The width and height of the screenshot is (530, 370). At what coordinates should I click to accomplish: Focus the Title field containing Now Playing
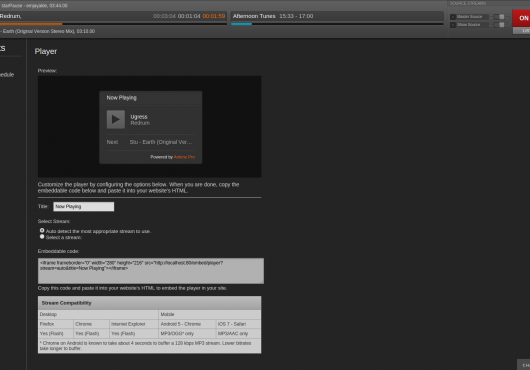83,206
